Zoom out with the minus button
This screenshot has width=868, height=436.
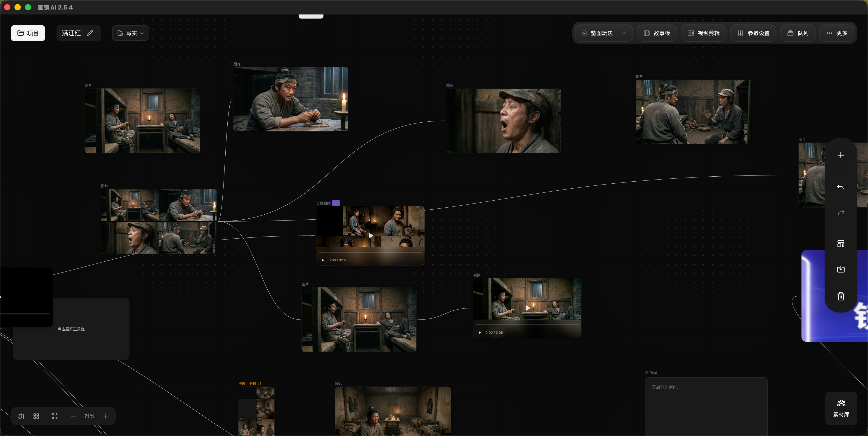tap(73, 416)
